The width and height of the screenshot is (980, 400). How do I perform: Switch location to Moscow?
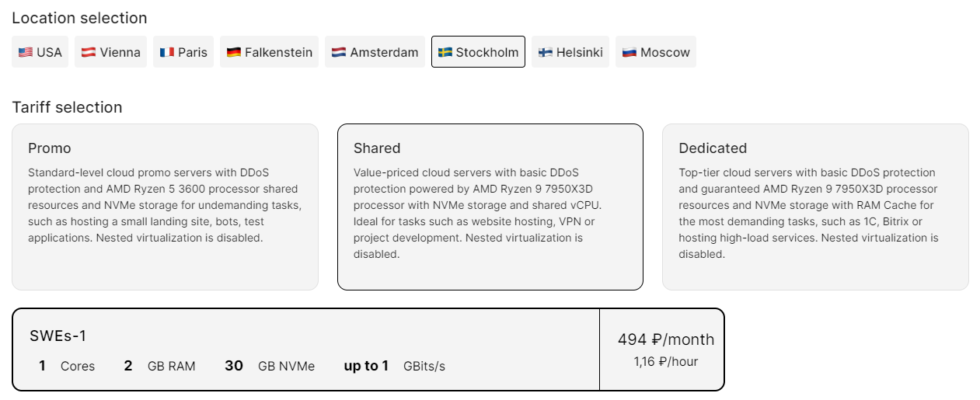665,53
